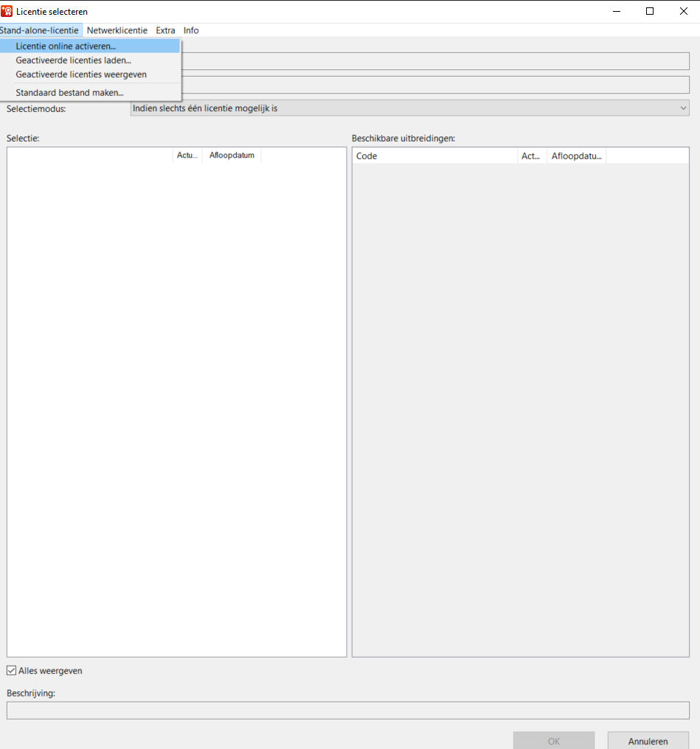Click the Annuleren button
The image size is (700, 749).
(x=648, y=741)
